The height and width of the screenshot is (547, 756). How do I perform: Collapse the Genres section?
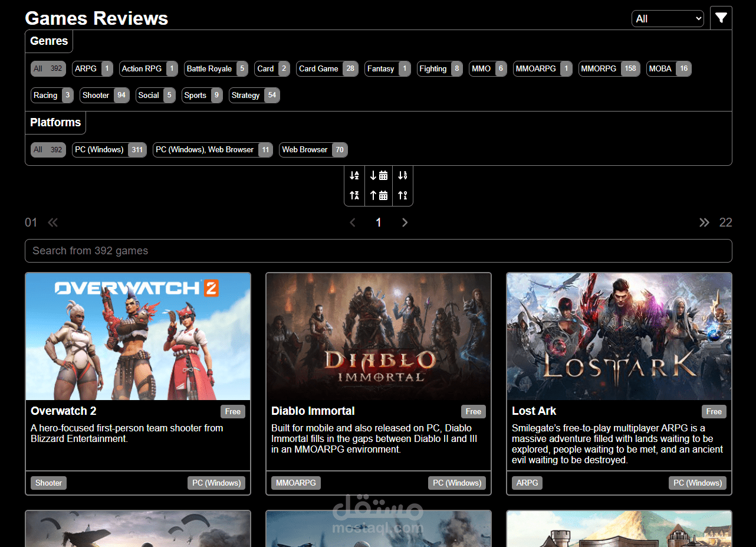pos(48,41)
